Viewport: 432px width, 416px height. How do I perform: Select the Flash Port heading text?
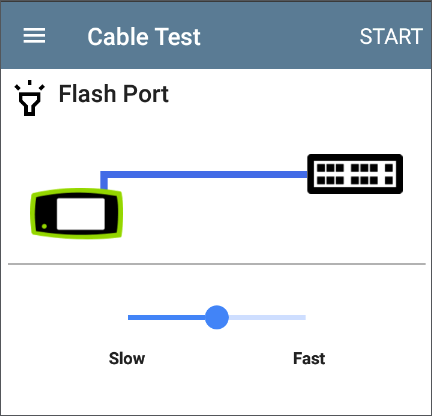click(114, 94)
